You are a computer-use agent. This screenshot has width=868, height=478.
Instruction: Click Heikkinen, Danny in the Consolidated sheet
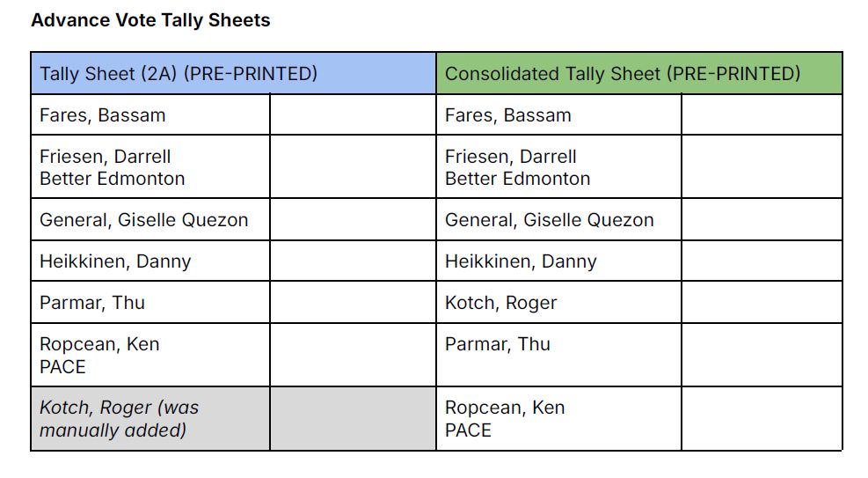(x=521, y=261)
